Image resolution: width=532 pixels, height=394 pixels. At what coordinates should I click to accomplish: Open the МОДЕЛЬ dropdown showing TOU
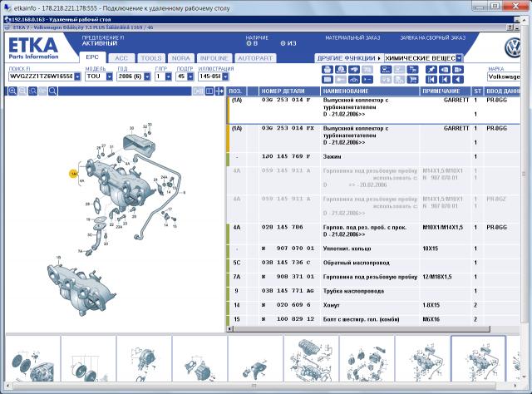coord(109,76)
